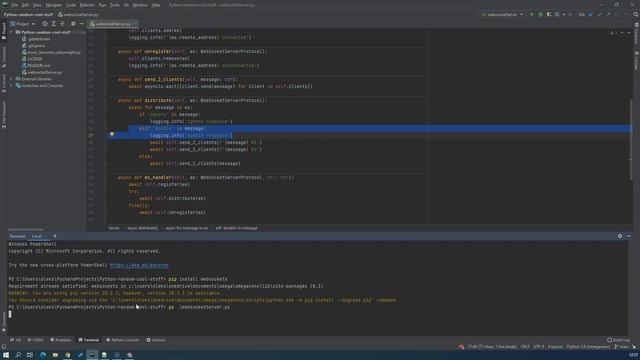Click the Python interpreter status bar widget
This screenshot has width=640, height=360.
click(x=588, y=347)
